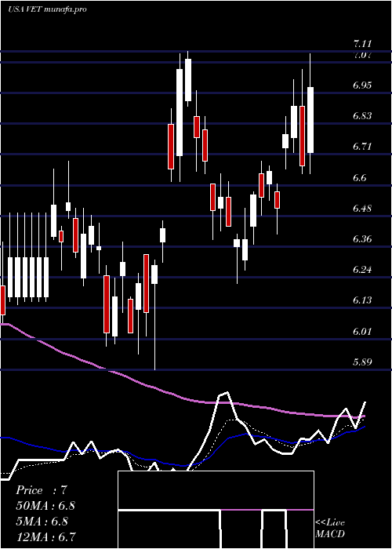Click the 'USA VET munafa.pro' chart title
Viewport: 392px width, 549px height.
(47, 9)
